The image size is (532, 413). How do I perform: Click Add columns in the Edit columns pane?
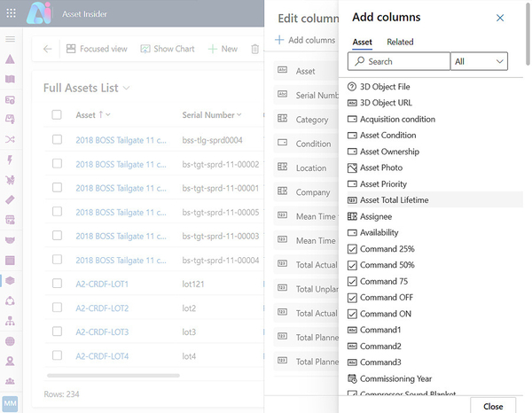point(305,40)
